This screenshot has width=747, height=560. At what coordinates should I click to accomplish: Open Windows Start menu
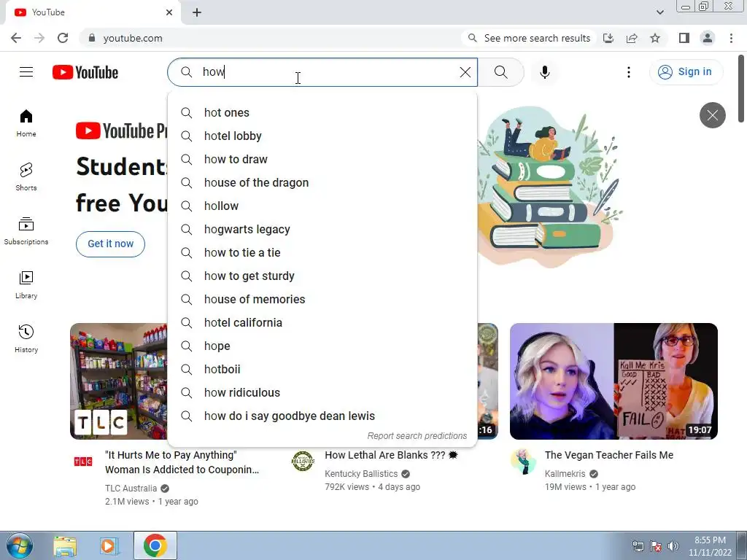tap(19, 545)
